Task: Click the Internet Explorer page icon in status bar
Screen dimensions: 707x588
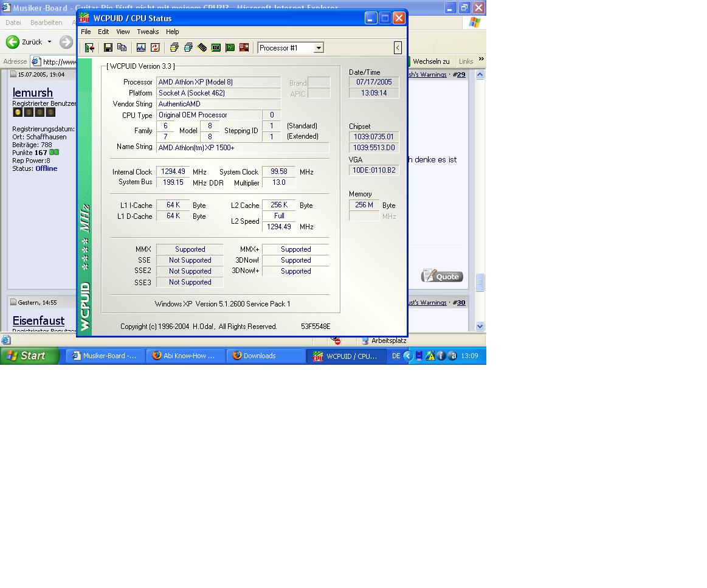Action: pyautogui.click(x=6, y=341)
